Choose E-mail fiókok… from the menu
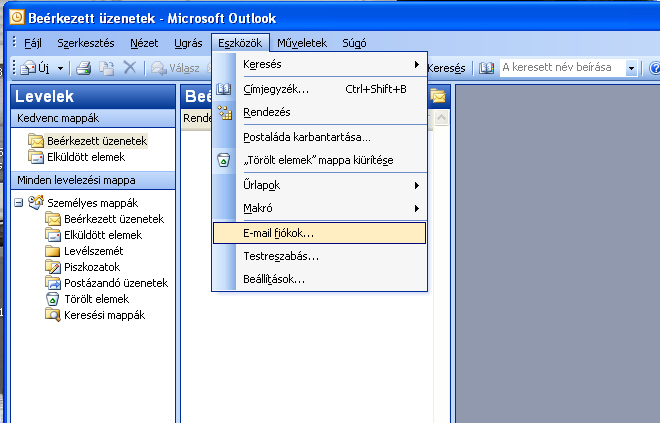Screen dimensions: 660x423 [319, 232]
